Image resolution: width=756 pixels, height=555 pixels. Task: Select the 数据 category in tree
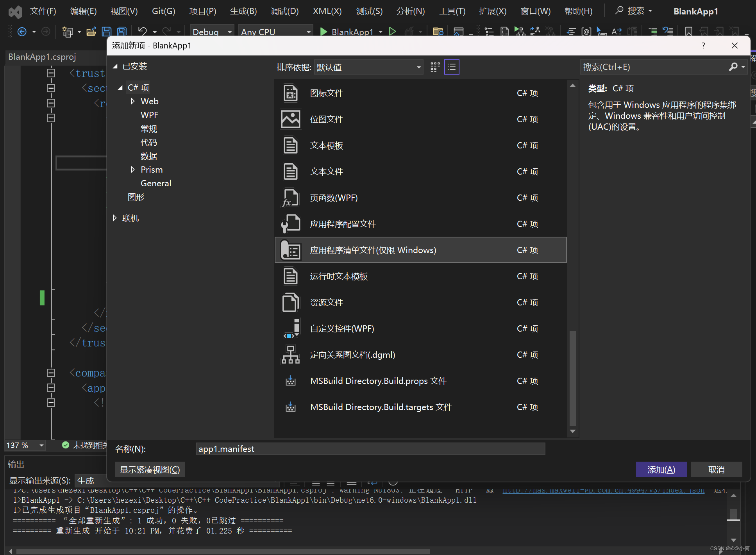coord(149,156)
